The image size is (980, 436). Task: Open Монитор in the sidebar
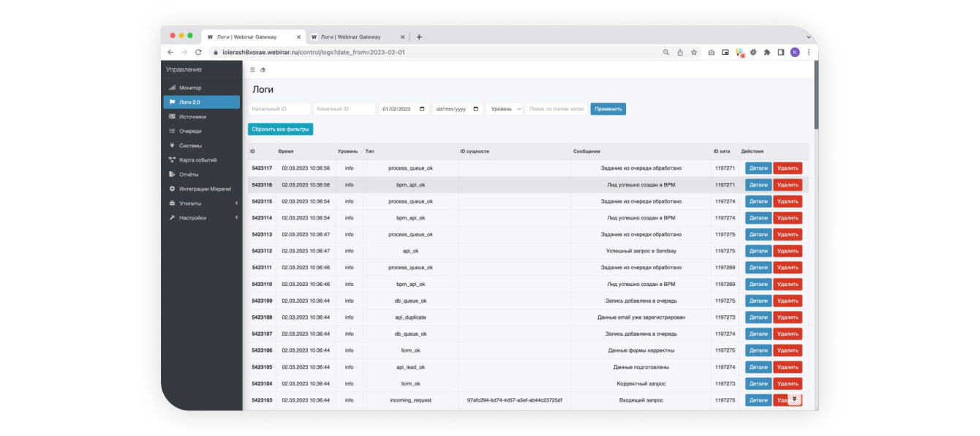202,88
